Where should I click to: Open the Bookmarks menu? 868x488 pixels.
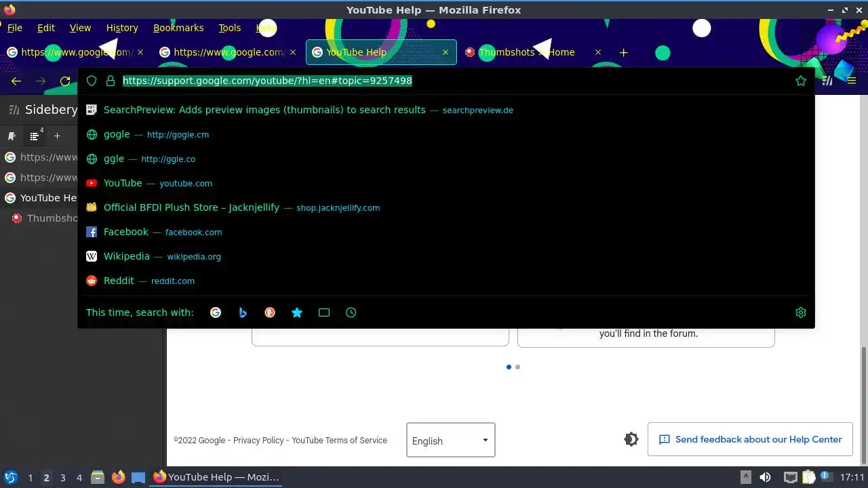click(178, 28)
